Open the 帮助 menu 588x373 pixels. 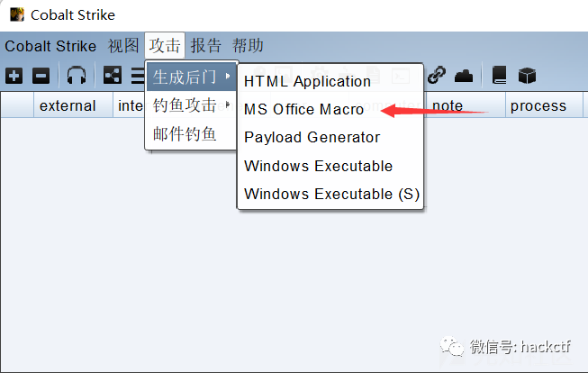(248, 46)
